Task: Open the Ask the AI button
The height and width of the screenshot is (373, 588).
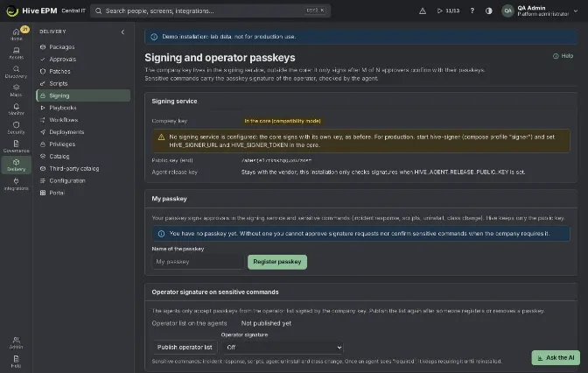Action: pyautogui.click(x=556, y=357)
